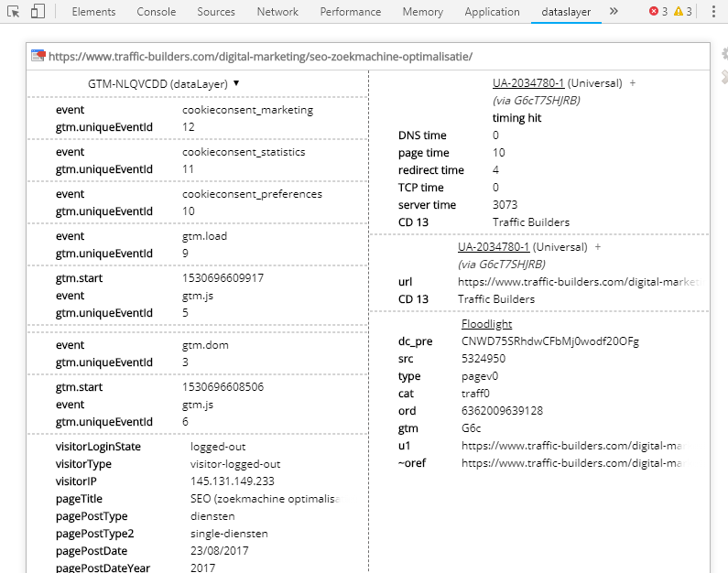Click the inspect element cursor icon

[x=14, y=12]
